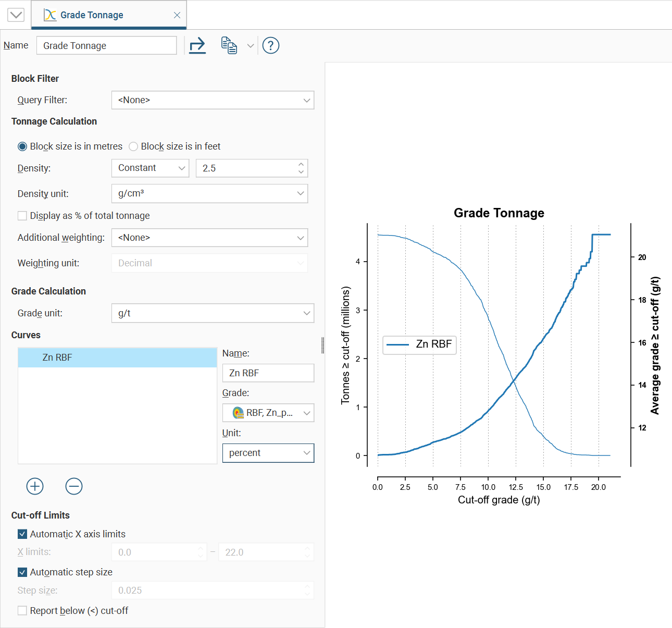Add a new curve with plus icon
Viewport: 672px width, 628px height.
[x=35, y=486]
